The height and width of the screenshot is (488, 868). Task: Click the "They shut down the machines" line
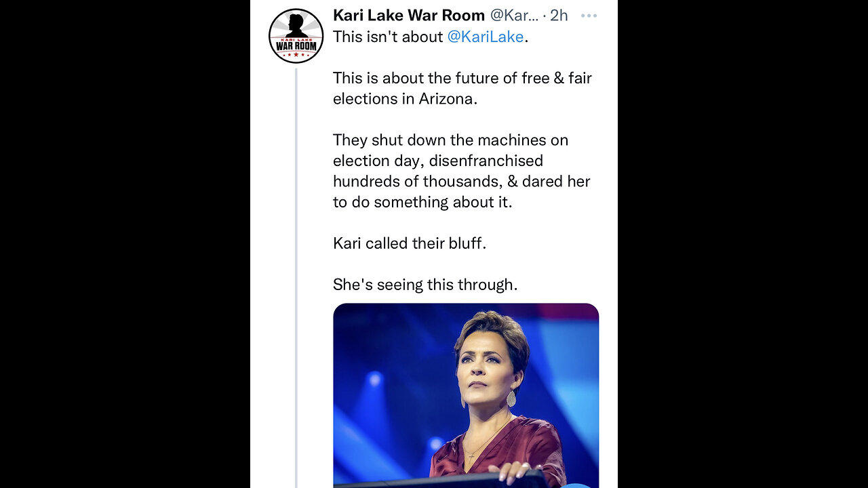[x=450, y=140]
